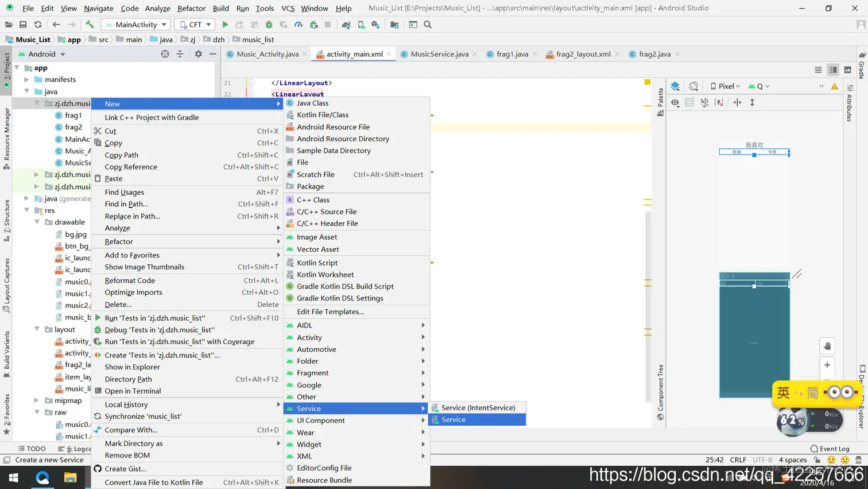Image resolution: width=868 pixels, height=489 pixels.
Task: Toggle the Resource Manager tool window
Action: [x=7, y=138]
